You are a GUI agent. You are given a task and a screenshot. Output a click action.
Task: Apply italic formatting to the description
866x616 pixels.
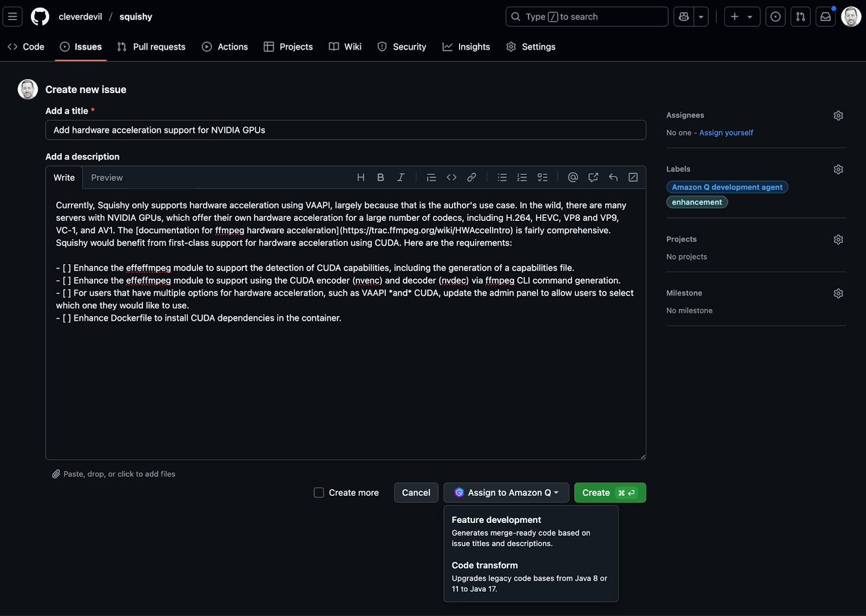pyautogui.click(x=401, y=177)
